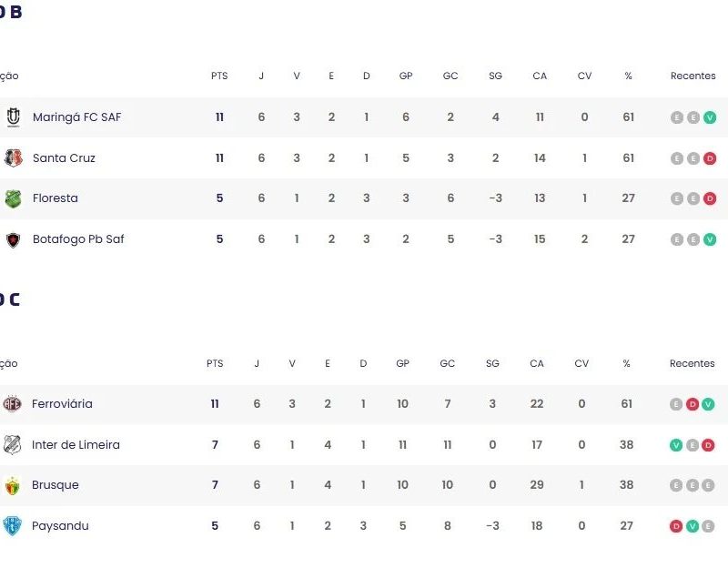
Task: Click the Ferroviária AFE crest
Action: (12, 403)
